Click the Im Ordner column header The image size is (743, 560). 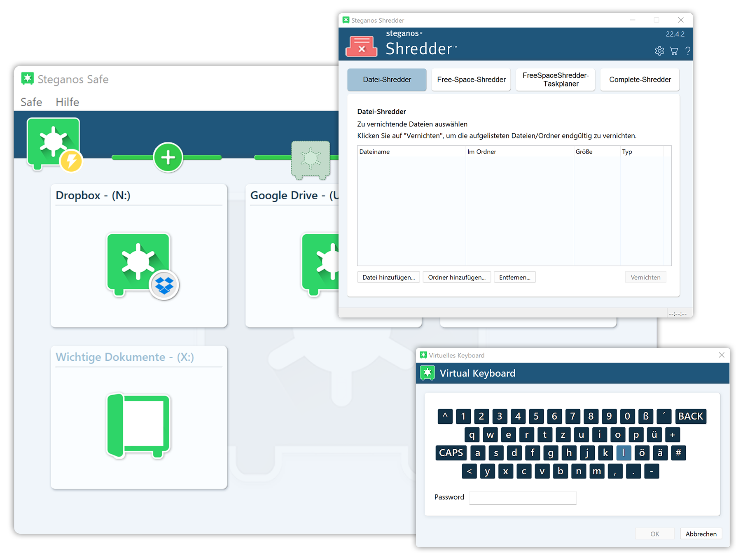[x=520, y=152]
